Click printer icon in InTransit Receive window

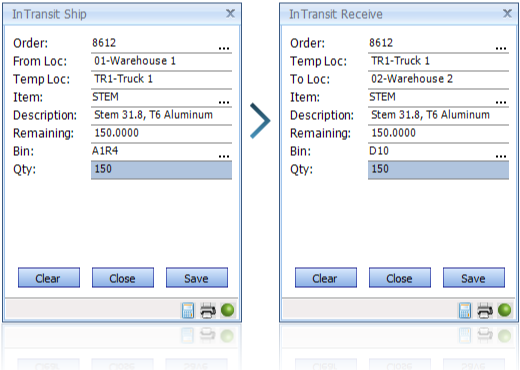point(485,310)
